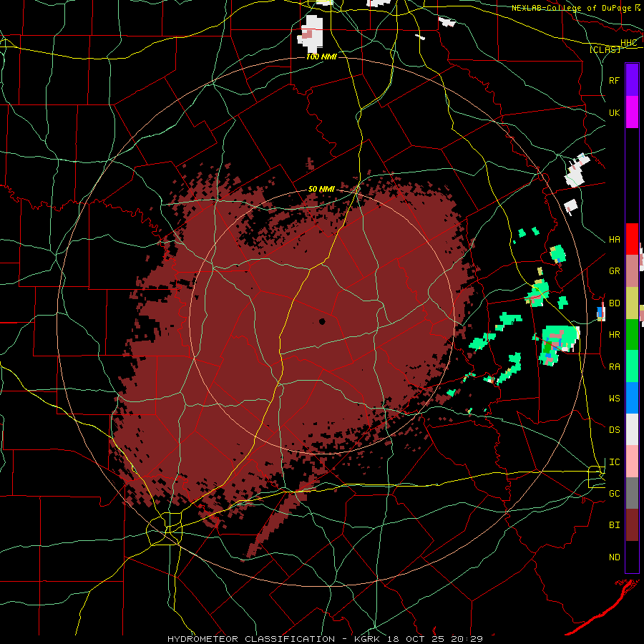Screen dimensions: 644x644
Task: Select the GR legend color block
Action: click(x=632, y=271)
